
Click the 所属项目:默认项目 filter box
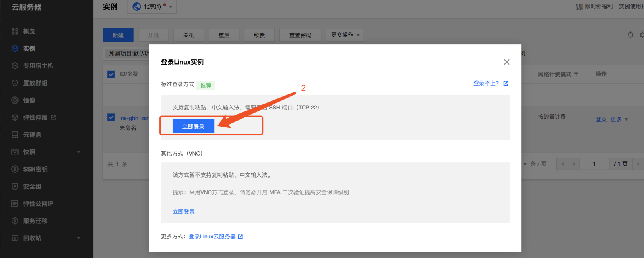[x=127, y=53]
